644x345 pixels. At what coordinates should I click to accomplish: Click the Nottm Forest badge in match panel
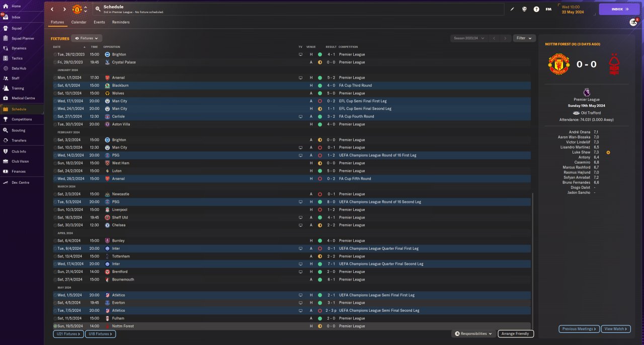(x=614, y=64)
